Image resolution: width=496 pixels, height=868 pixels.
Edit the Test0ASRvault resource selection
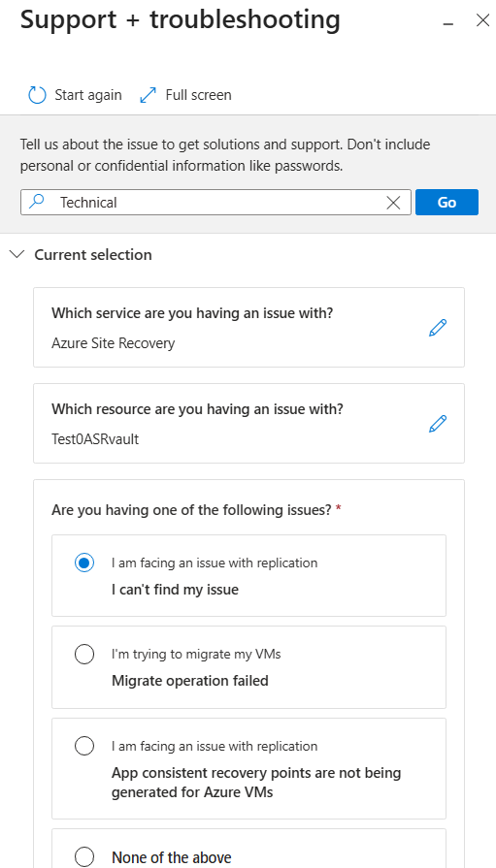tap(437, 424)
